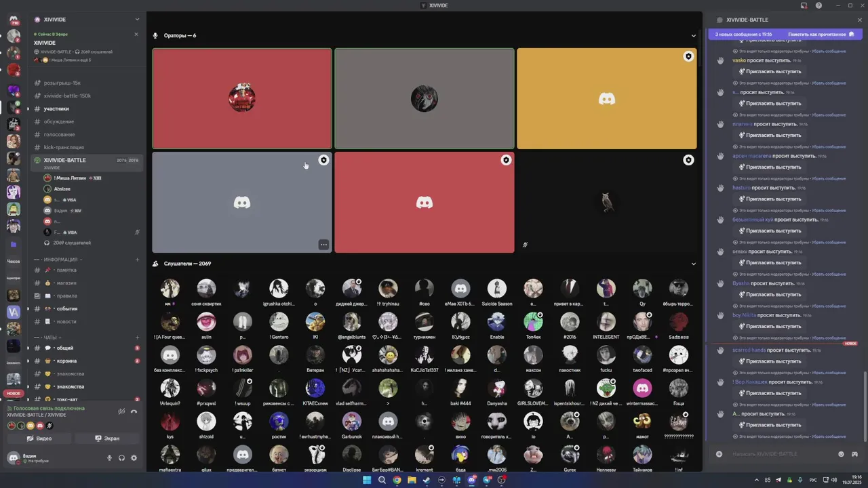Open listener Sadness avatar
The width and height of the screenshot is (868, 488).
679,321
